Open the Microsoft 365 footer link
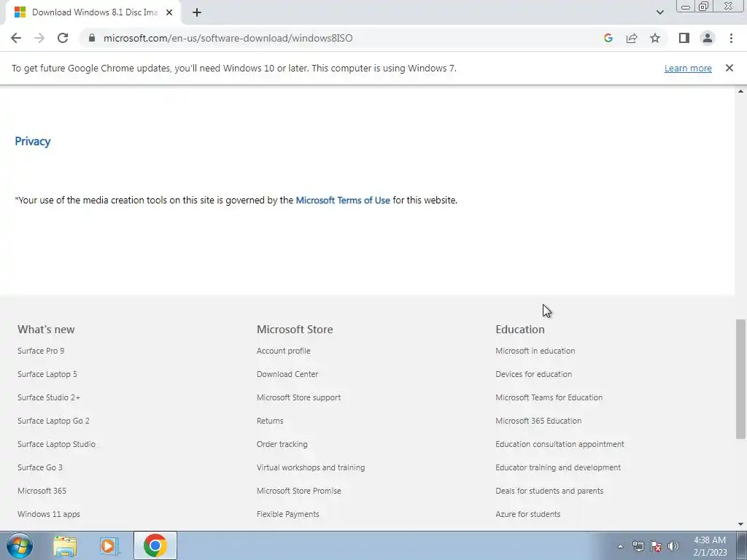 [x=42, y=491]
